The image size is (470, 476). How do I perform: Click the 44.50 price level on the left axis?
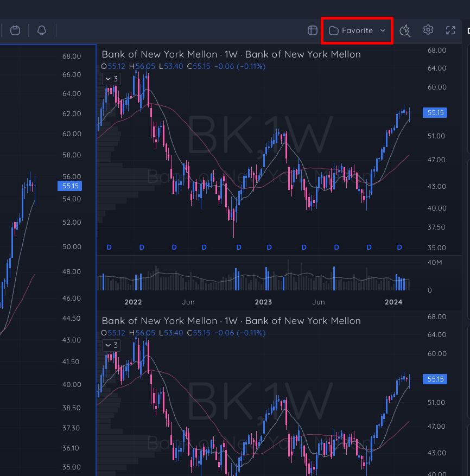[x=72, y=319]
